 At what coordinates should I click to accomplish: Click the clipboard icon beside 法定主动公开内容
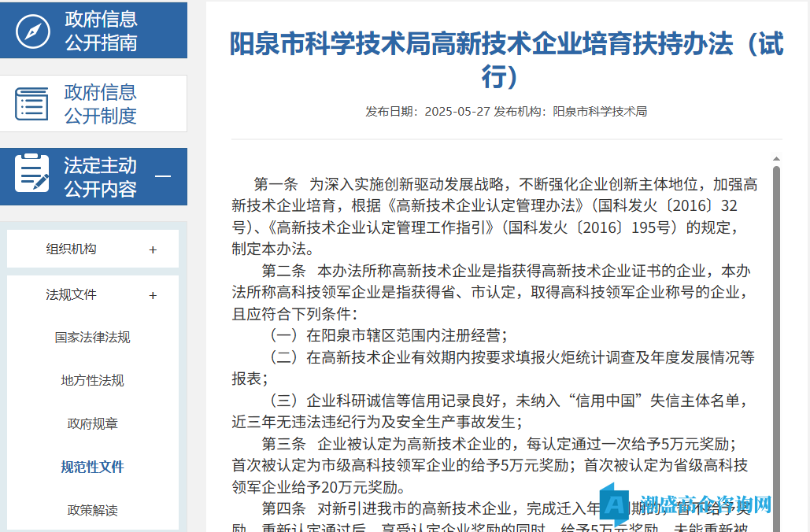[32, 175]
